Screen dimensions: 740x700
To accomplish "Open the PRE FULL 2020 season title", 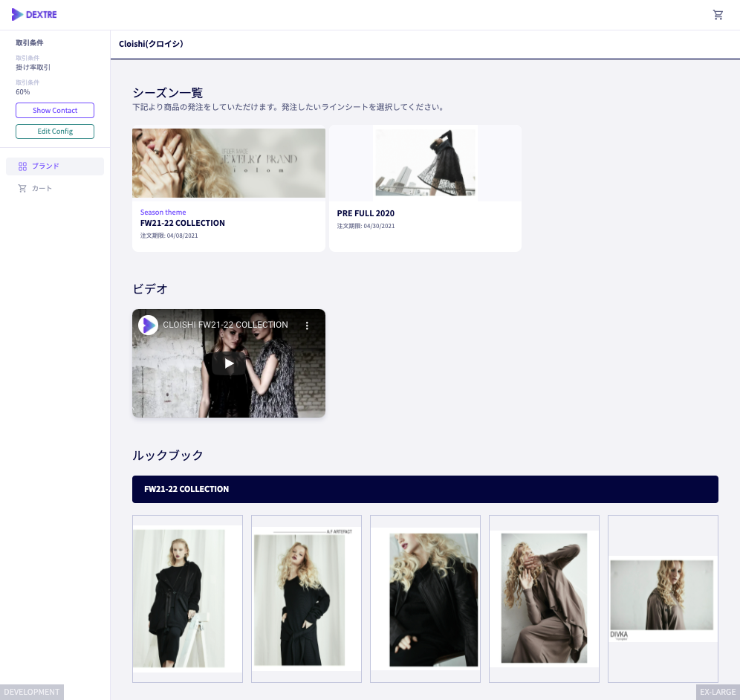I will coord(366,213).
